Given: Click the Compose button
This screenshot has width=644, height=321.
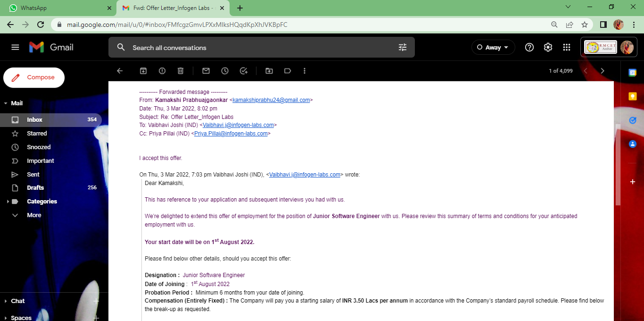Looking at the screenshot, I should 34,77.
